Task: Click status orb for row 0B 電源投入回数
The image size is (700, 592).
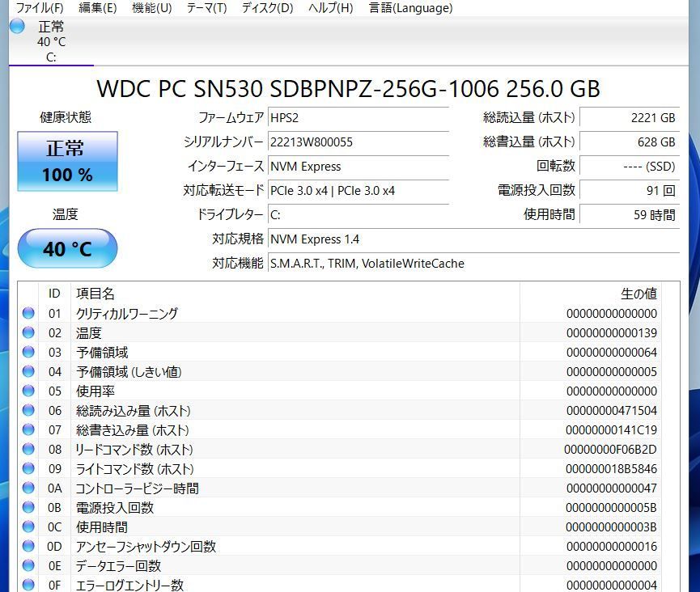Action: [x=28, y=507]
